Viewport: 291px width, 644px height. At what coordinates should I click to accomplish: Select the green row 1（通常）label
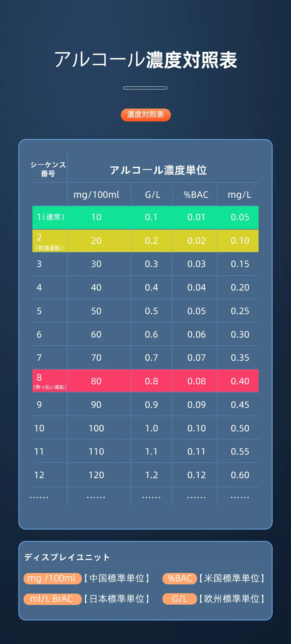(x=50, y=217)
